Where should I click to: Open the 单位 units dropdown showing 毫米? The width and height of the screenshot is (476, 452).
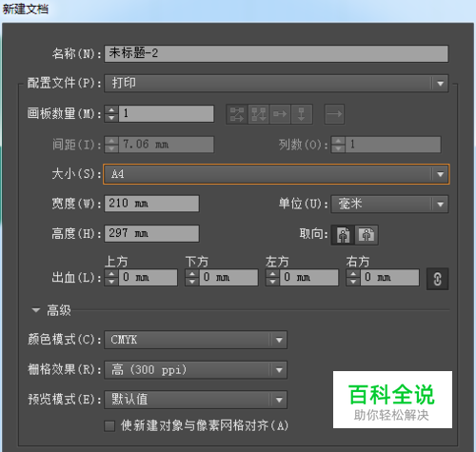(389, 204)
